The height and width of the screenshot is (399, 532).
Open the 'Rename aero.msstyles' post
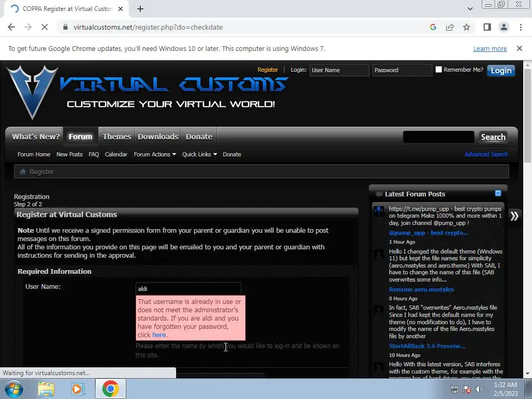coord(421,289)
